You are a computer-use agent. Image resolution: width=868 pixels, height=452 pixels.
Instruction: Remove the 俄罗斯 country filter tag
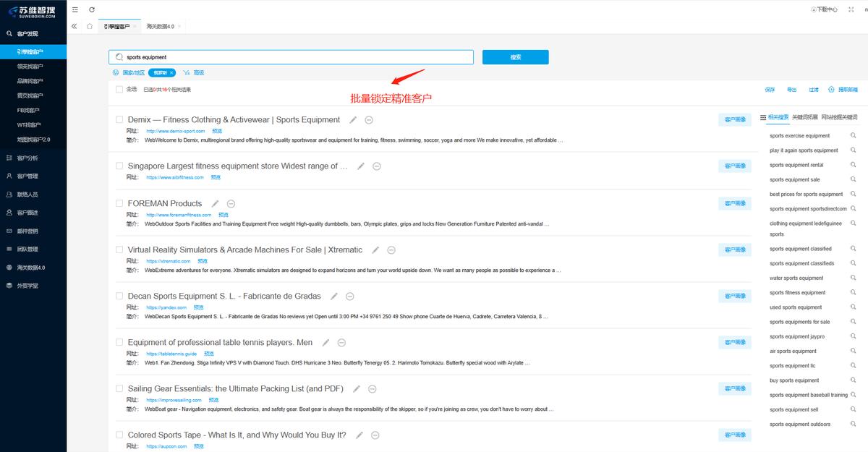172,73
